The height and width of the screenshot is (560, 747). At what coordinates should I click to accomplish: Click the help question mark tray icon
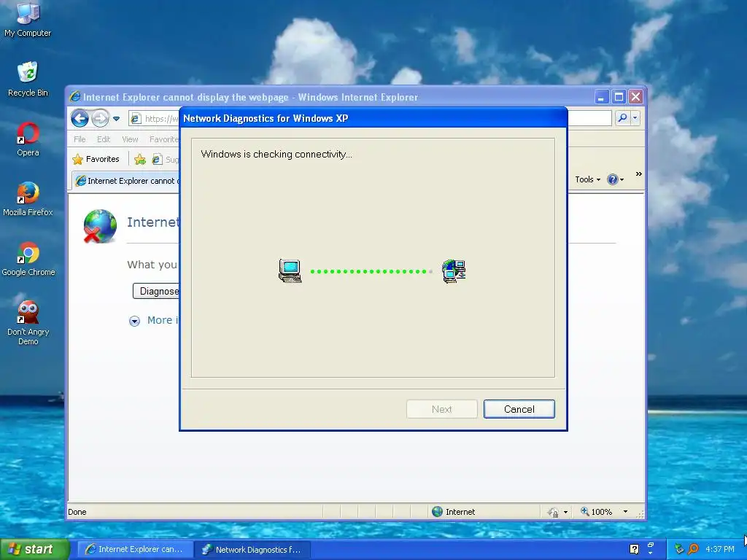(634, 549)
